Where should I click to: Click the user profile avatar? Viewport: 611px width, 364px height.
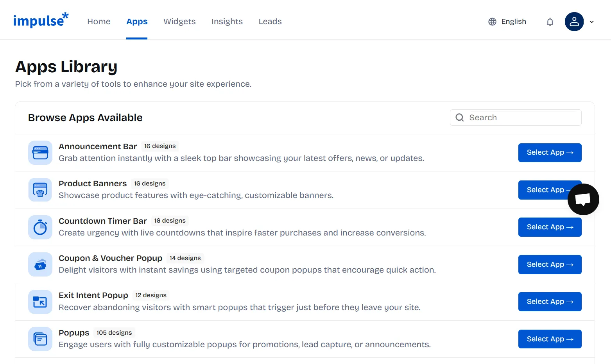[x=574, y=21]
